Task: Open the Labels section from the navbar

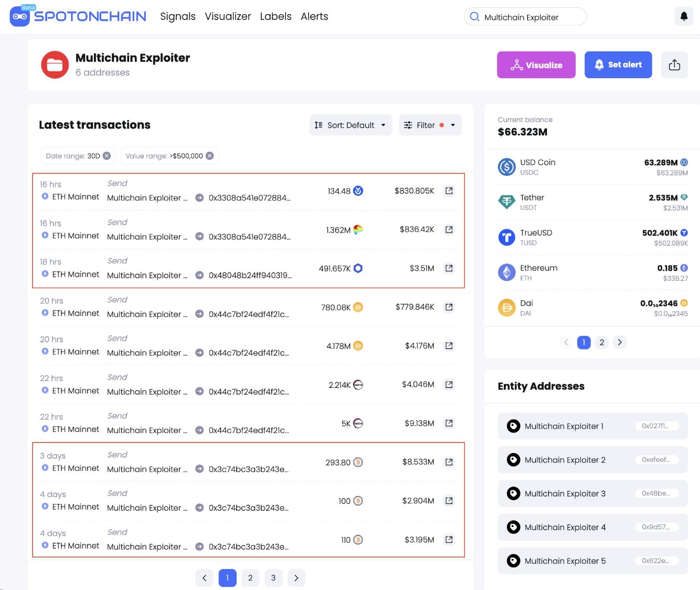Action: coord(275,16)
